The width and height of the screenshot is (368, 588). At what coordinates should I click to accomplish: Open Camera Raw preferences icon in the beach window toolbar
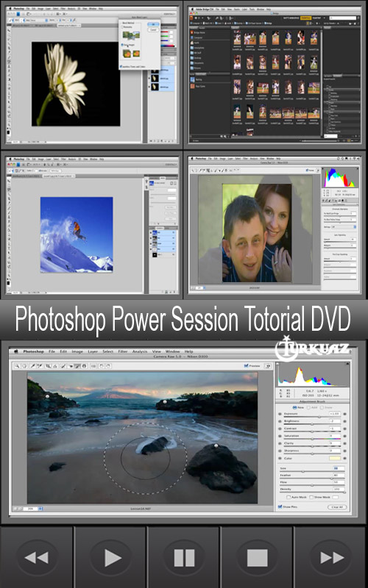(x=93, y=365)
